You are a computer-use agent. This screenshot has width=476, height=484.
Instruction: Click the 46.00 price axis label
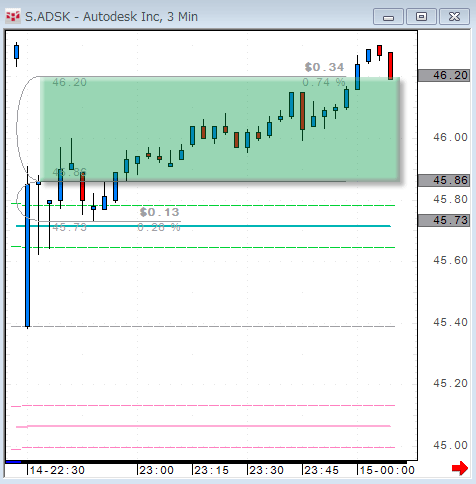(x=450, y=137)
